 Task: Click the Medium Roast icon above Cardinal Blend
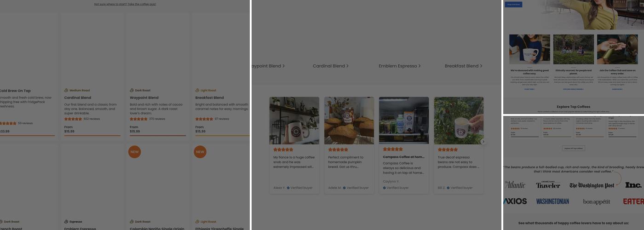pos(66,91)
